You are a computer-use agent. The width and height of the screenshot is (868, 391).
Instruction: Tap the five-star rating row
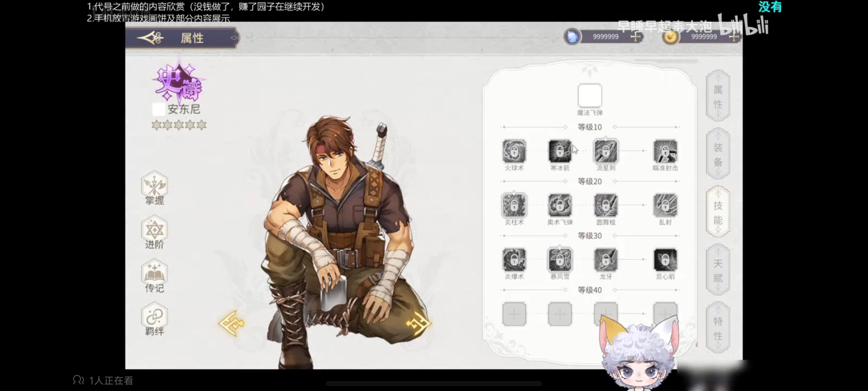click(x=179, y=125)
